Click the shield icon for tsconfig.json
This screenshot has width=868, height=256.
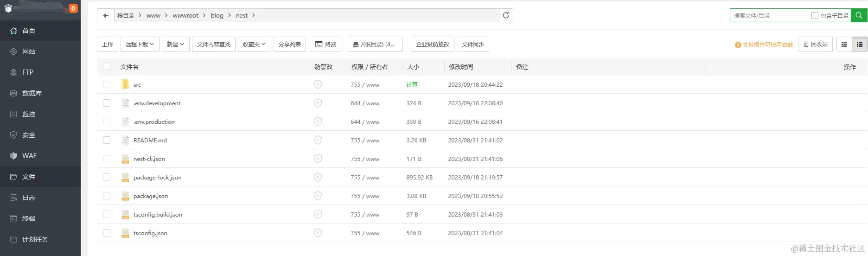coord(318,233)
